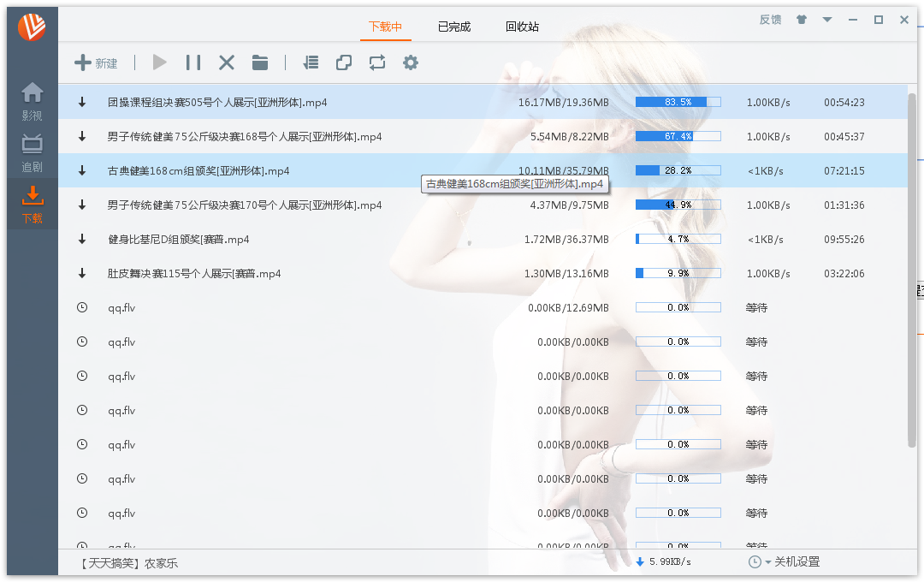Switch to the 已完成 tab
The image size is (924, 582).
click(454, 27)
